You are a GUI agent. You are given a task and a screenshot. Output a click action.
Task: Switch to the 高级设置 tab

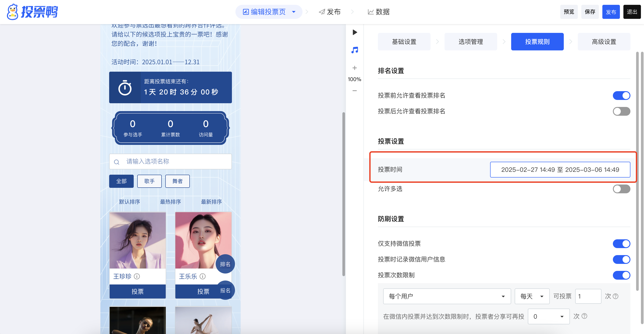[604, 42]
